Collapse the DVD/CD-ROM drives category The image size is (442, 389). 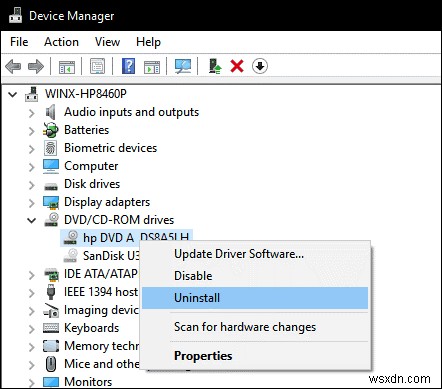[x=32, y=220]
